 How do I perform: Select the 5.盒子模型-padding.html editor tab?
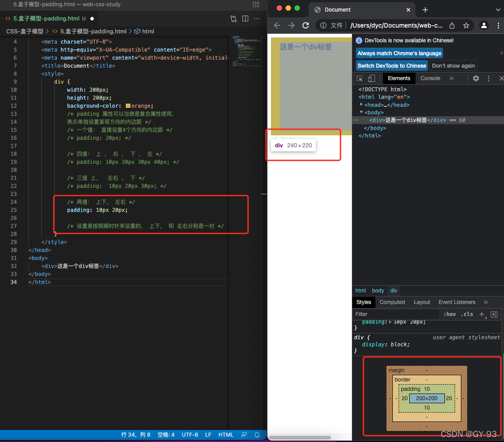pos(50,19)
